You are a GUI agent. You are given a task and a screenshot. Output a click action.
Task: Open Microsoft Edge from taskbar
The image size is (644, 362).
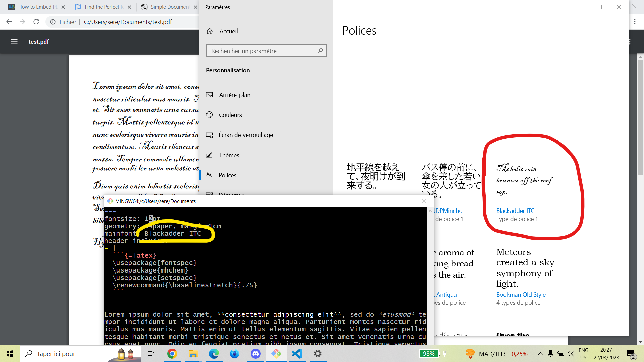[x=214, y=354]
